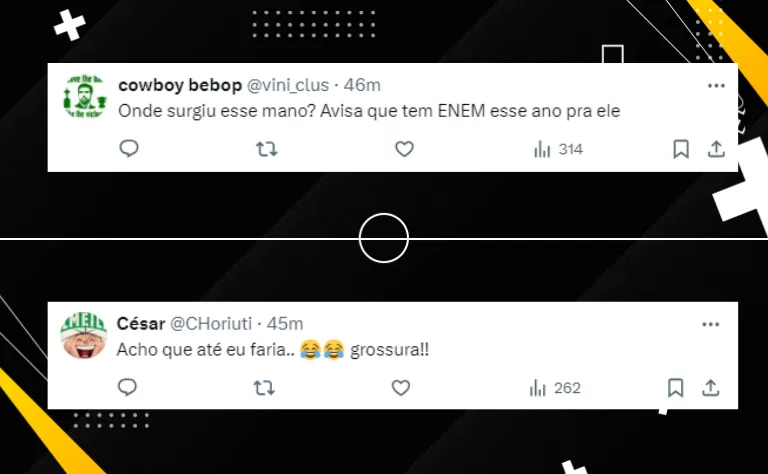Like César's grossura tweet
Viewport: 768px width, 474px height.
(401, 388)
